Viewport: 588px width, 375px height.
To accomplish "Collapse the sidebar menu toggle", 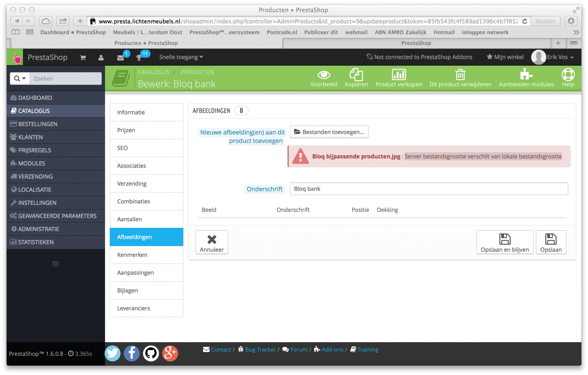I will (x=56, y=263).
